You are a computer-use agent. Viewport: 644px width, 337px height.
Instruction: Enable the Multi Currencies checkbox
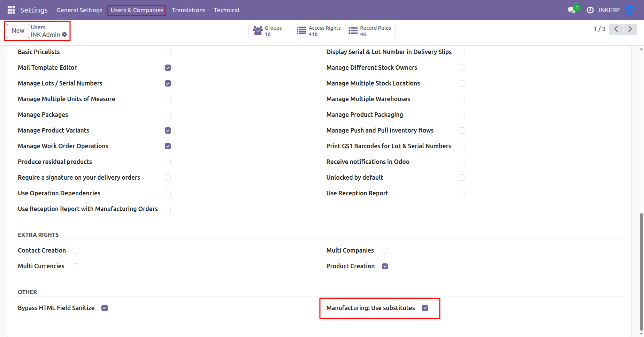point(76,266)
